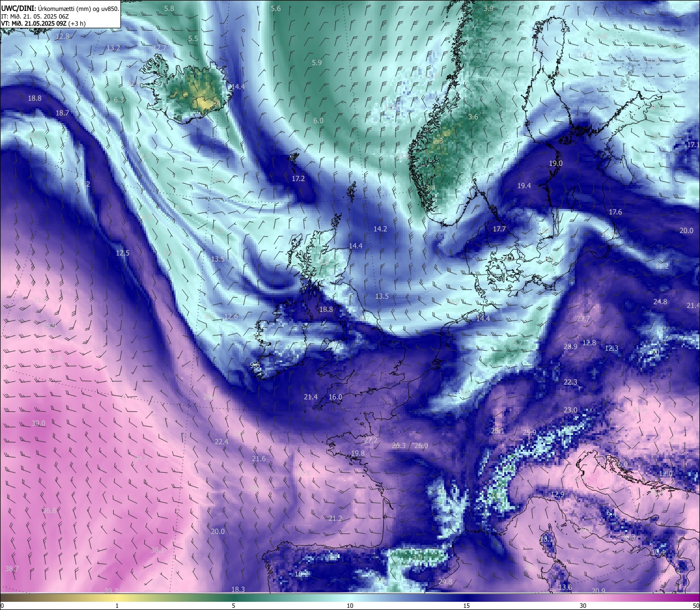
Task: Click the 21.6 value west of Brittany
Action: pos(259,459)
